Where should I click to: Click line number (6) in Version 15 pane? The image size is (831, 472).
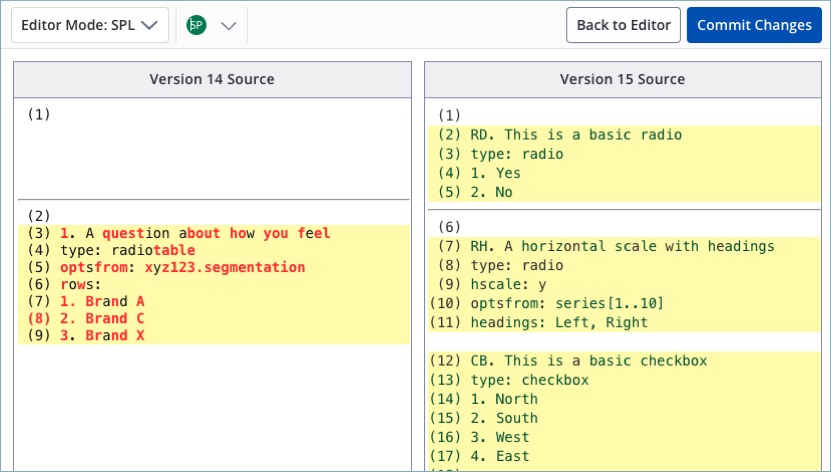pyautogui.click(x=449, y=227)
